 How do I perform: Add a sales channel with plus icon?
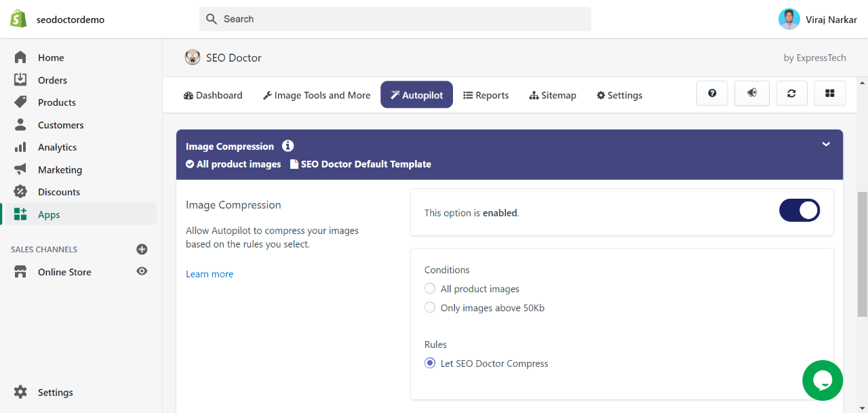coord(142,249)
